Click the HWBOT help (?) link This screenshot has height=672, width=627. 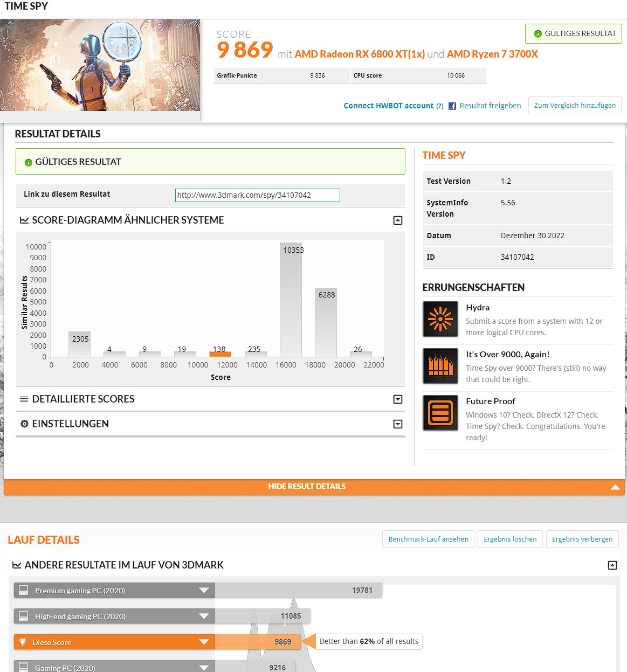(x=440, y=106)
